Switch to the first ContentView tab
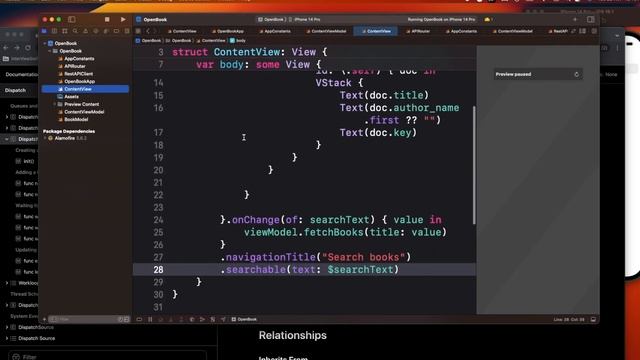Image resolution: width=640 pixels, height=360 pixels. tap(182, 31)
